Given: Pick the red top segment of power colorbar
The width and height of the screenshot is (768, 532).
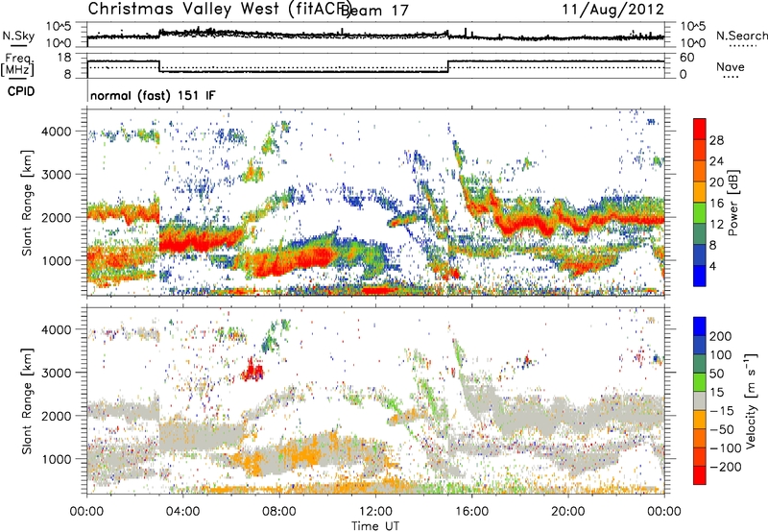Looking at the screenshot, I should point(700,130).
